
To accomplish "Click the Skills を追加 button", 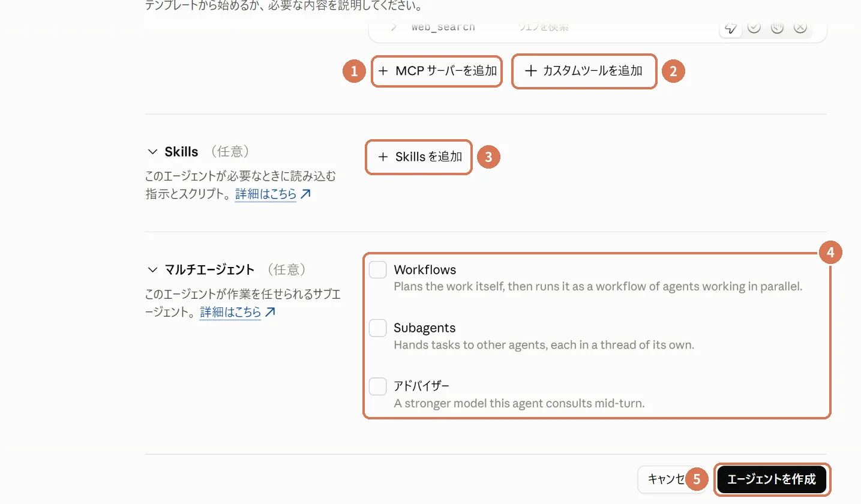I will (x=419, y=157).
